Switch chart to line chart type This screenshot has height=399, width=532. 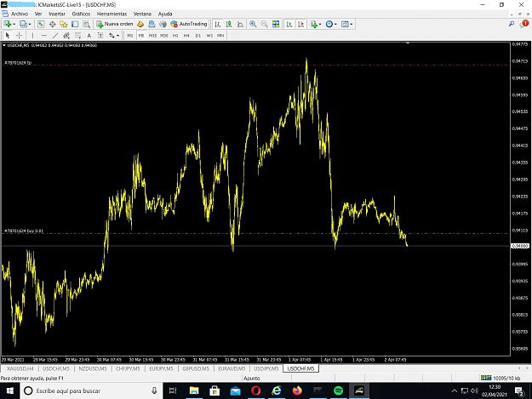(240, 24)
